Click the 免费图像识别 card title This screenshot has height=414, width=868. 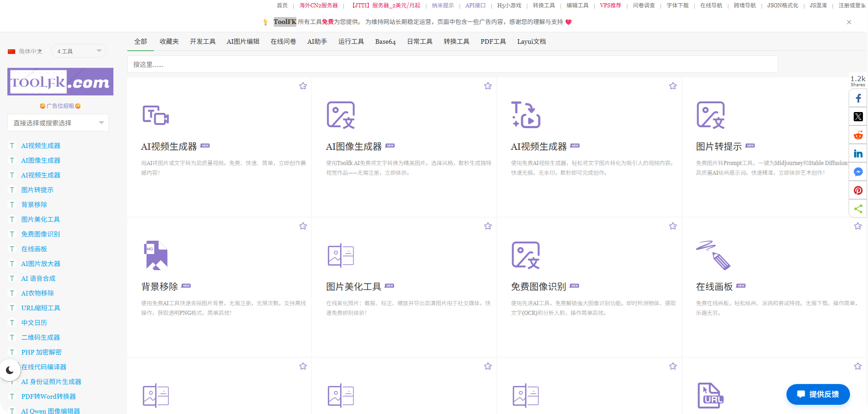(x=538, y=287)
